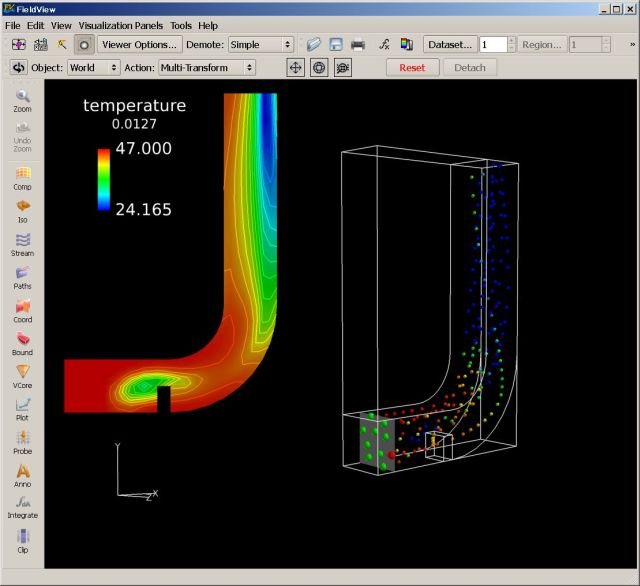Open the Particle Paths panel
This screenshot has height=586, width=640.
(22, 276)
